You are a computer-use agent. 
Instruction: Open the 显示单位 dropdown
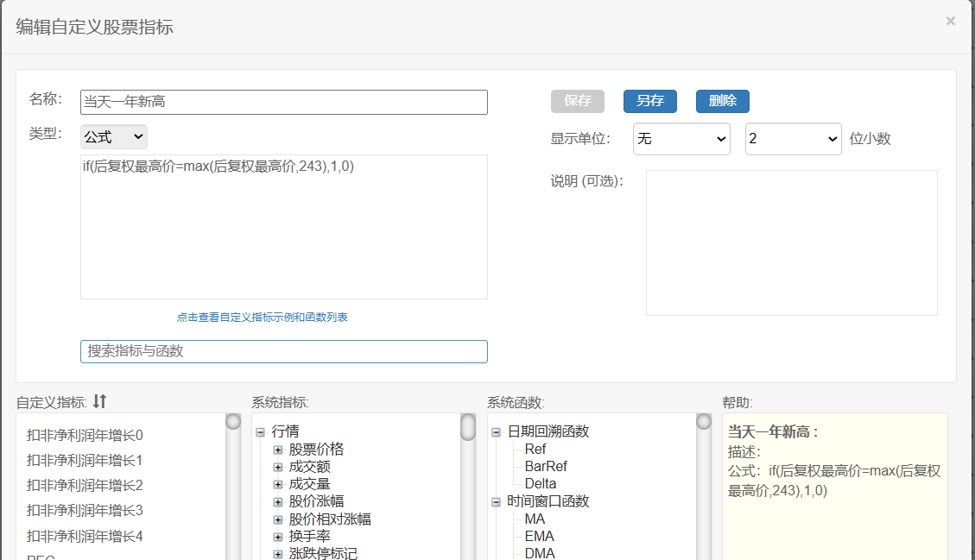681,139
